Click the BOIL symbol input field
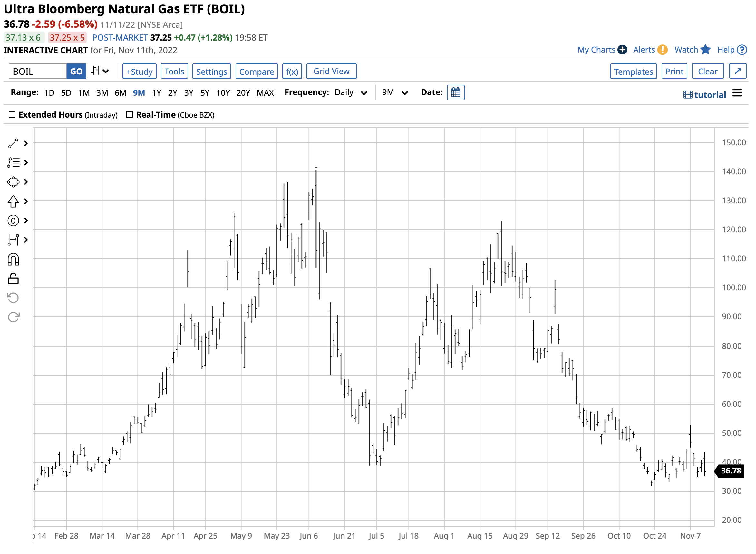Image resolution: width=756 pixels, height=554 pixels. [x=37, y=72]
